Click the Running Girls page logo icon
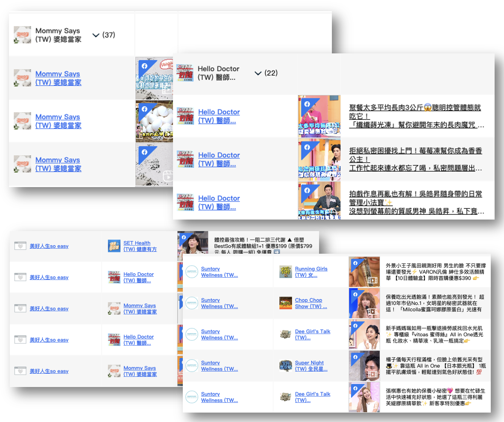The height and width of the screenshot is (422, 504). coord(285,272)
